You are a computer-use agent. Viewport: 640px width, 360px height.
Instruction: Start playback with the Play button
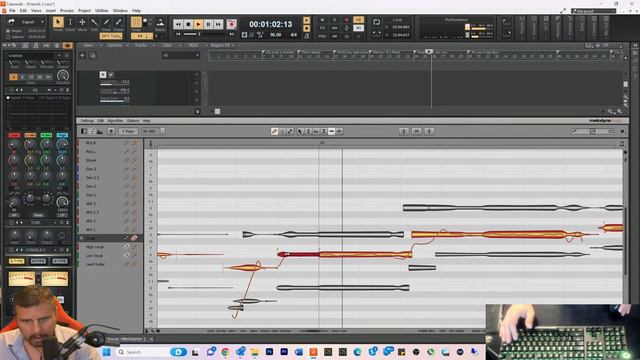198,24
